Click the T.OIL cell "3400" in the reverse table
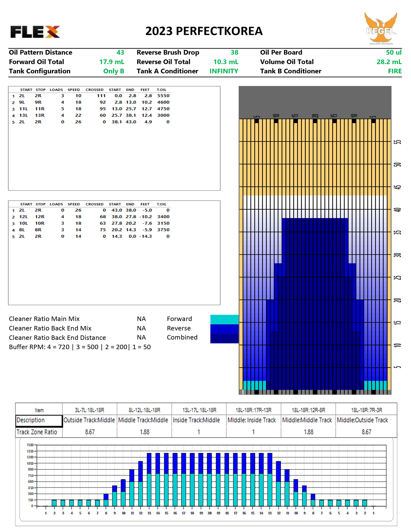The width and height of the screenshot is (411, 532). [163, 217]
